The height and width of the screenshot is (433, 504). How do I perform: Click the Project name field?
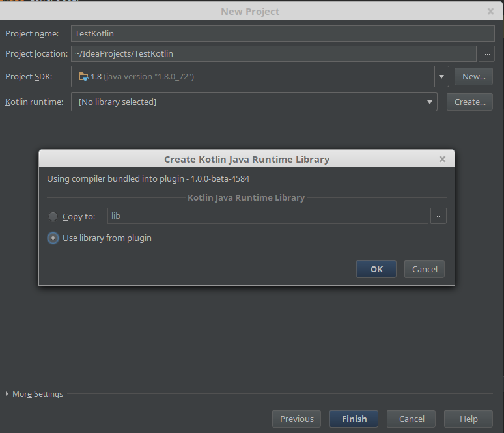(283, 33)
